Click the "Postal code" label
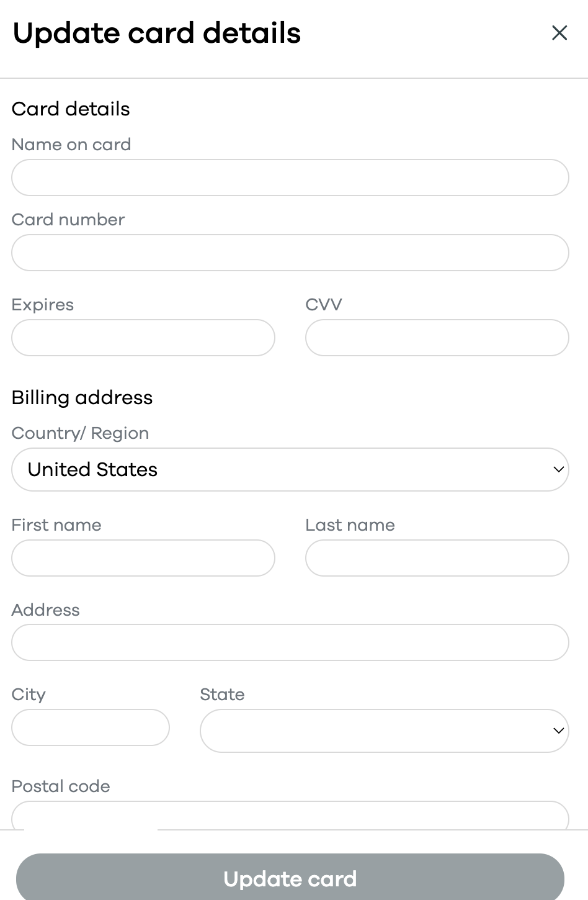This screenshot has width=588, height=900. [61, 786]
